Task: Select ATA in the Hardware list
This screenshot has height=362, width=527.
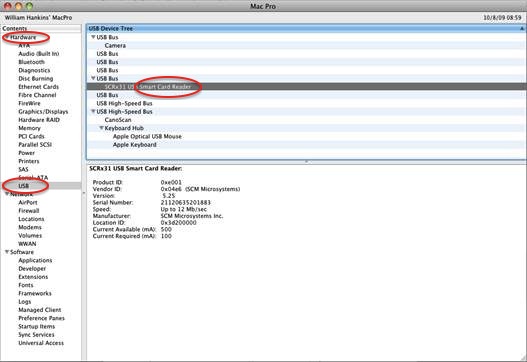Action: tap(24, 46)
